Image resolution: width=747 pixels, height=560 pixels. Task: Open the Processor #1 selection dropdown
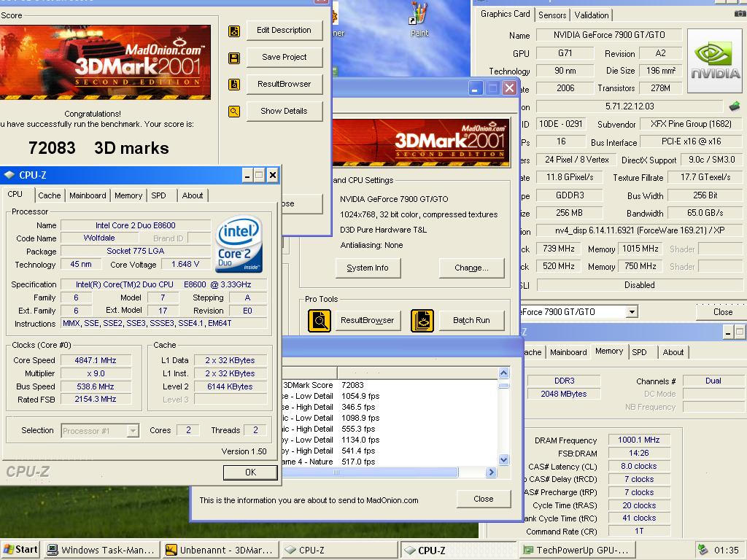[133, 431]
